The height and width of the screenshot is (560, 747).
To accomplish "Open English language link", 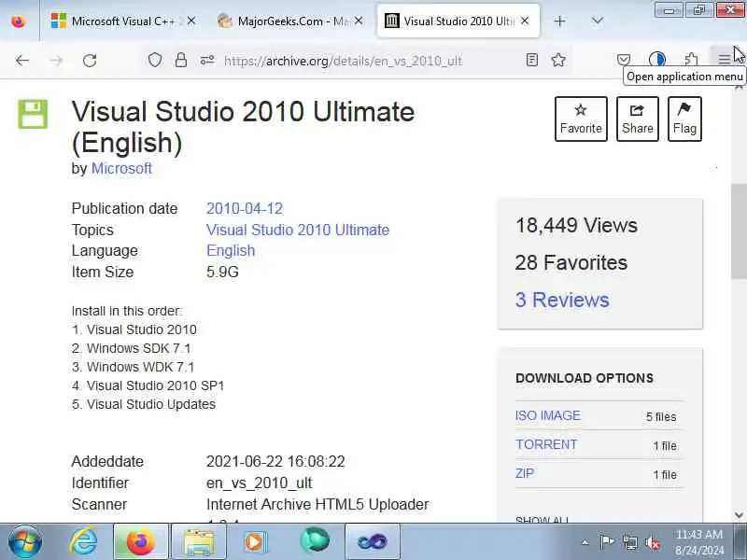I will (231, 250).
